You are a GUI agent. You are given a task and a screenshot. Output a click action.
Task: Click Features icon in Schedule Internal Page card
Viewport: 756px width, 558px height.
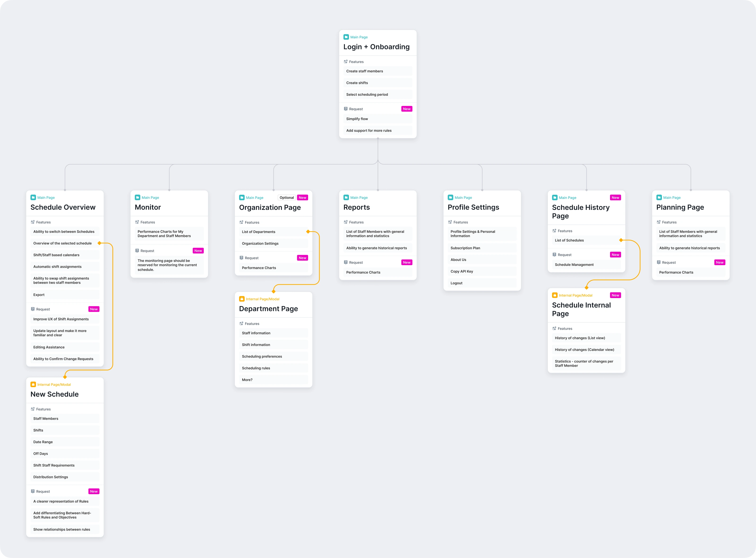(554, 328)
